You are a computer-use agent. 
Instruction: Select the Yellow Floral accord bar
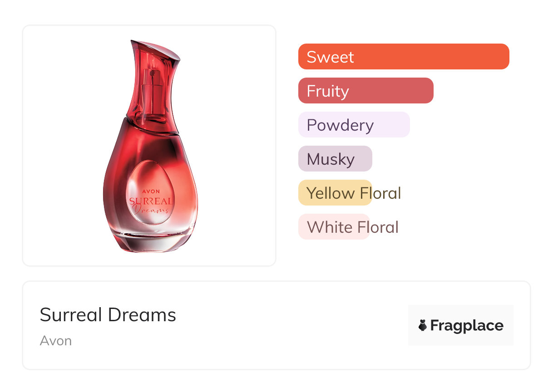(335, 193)
